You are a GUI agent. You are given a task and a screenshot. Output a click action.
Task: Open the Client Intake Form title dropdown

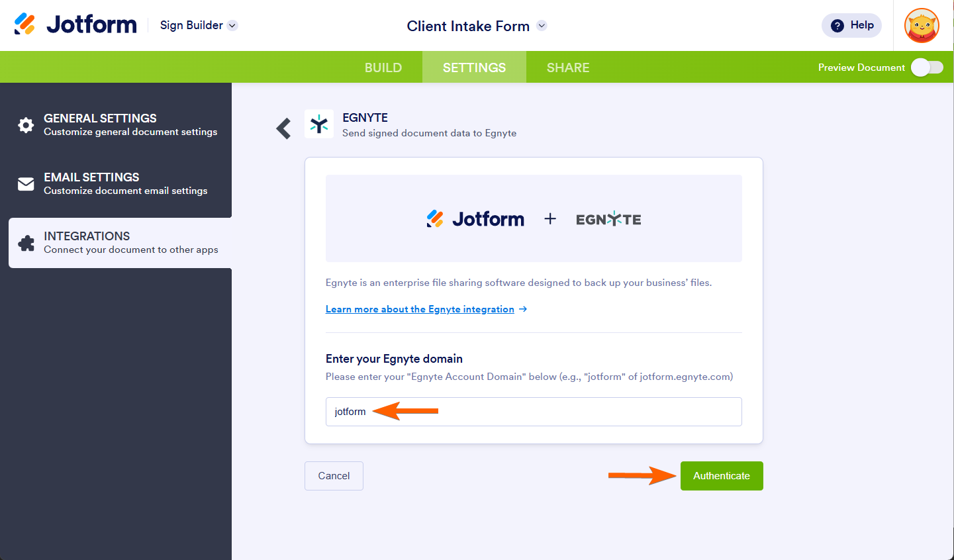pyautogui.click(x=542, y=26)
